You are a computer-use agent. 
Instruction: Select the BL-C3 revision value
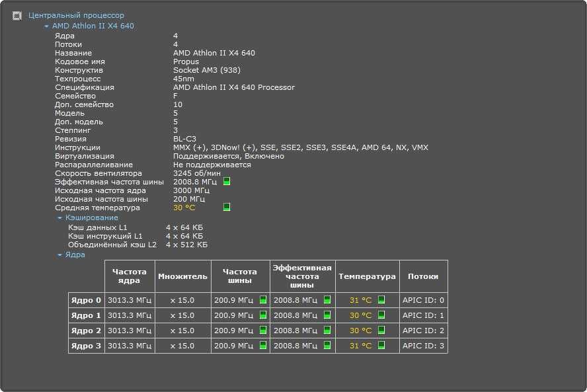(184, 139)
